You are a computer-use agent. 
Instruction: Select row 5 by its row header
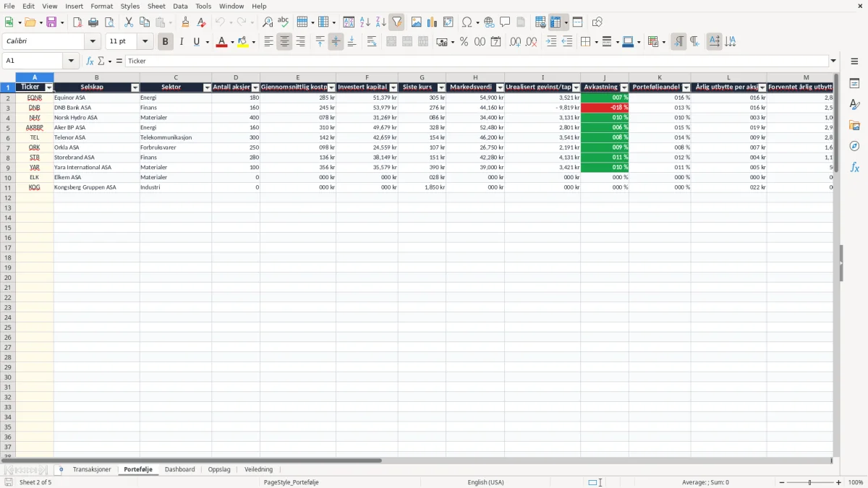coord(8,127)
